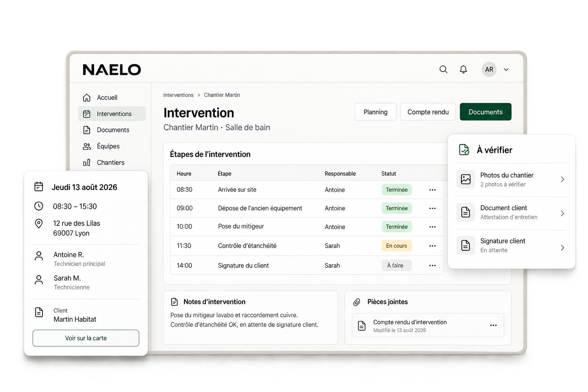This screenshot has width=588, height=392.
Task: Click the Voir sur la carte button
Action: 86,338
